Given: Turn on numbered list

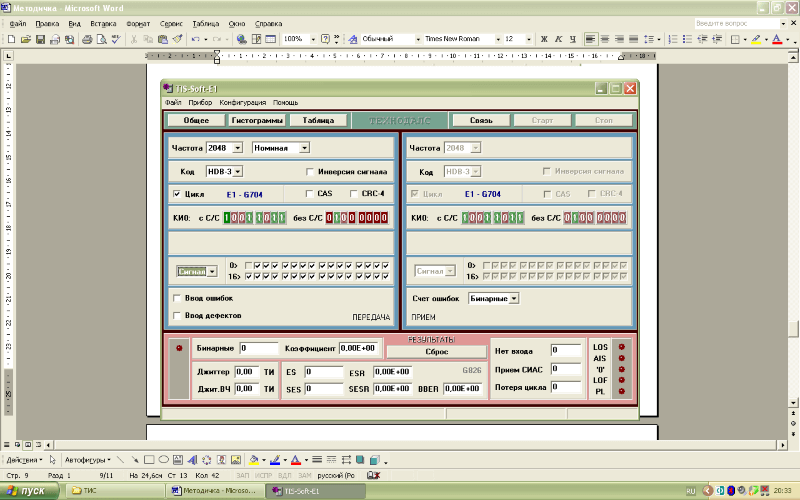Looking at the screenshot, I should (x=673, y=39).
